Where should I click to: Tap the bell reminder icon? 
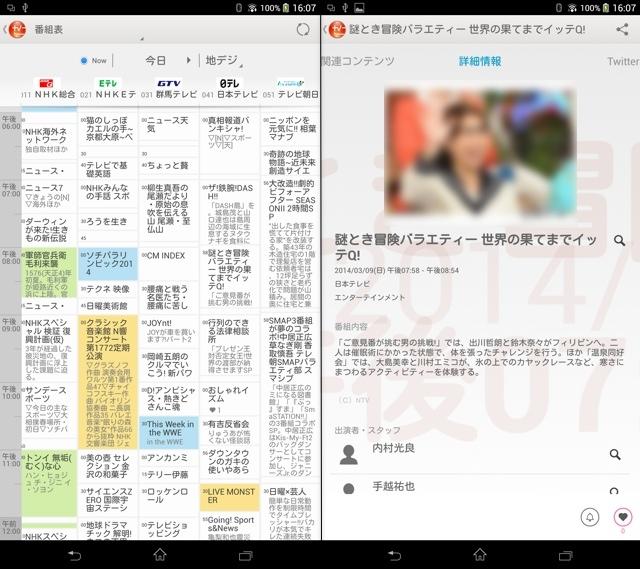591,517
